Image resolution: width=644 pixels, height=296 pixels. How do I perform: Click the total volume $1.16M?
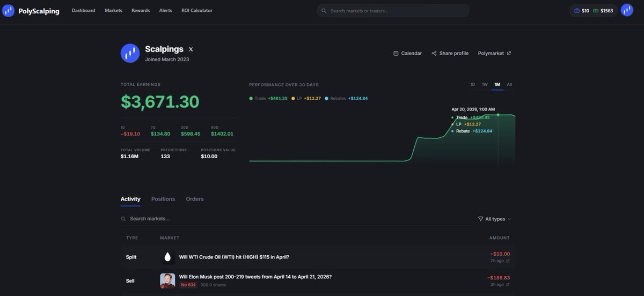[129, 157]
